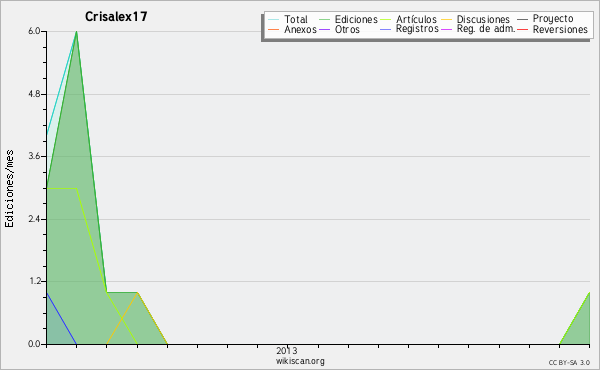Screen dimensions: 600x370
Task: Select the Ediciones legend label
Action: pos(356,19)
